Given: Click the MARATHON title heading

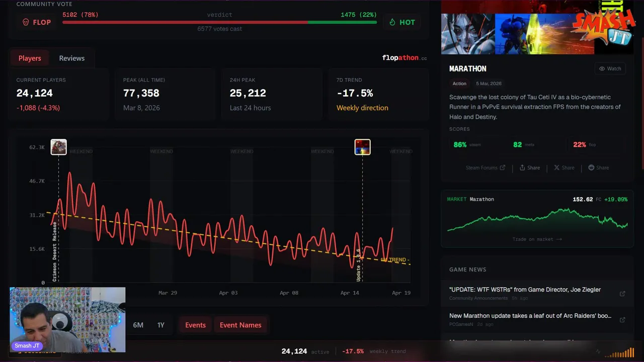Looking at the screenshot, I should click(x=468, y=68).
